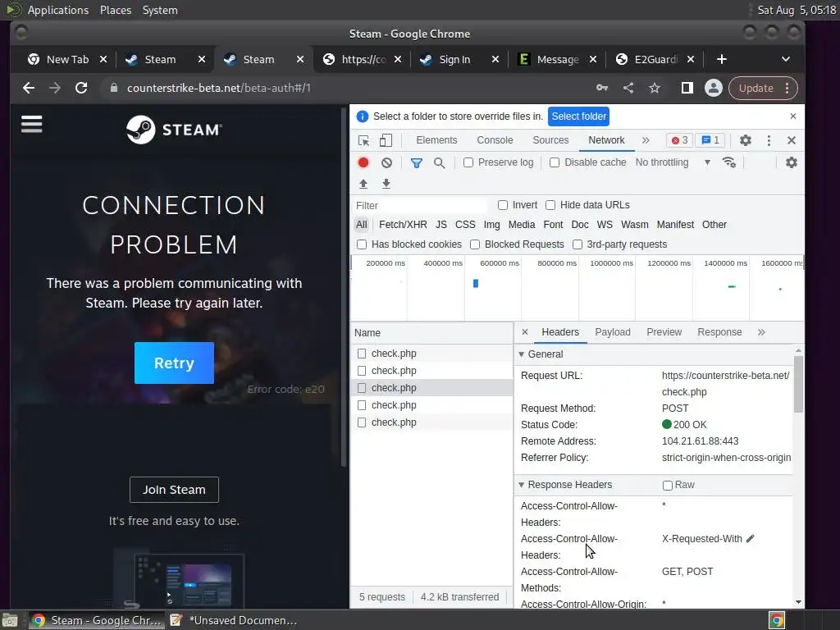Image resolution: width=840 pixels, height=630 pixels.
Task: Click the browser back arrow
Action: (29, 88)
